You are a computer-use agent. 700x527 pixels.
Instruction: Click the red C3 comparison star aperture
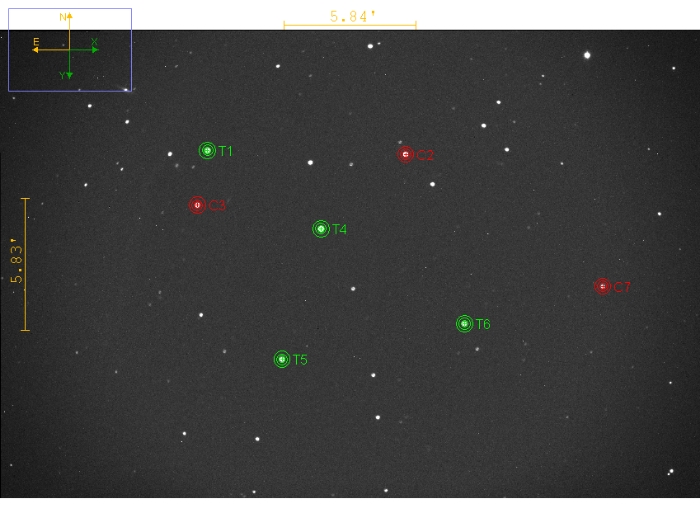click(x=197, y=205)
